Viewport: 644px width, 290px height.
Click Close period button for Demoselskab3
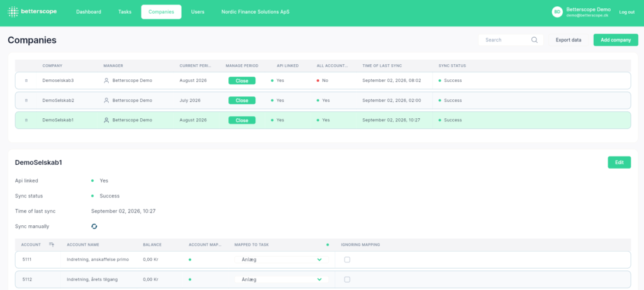[x=242, y=81]
